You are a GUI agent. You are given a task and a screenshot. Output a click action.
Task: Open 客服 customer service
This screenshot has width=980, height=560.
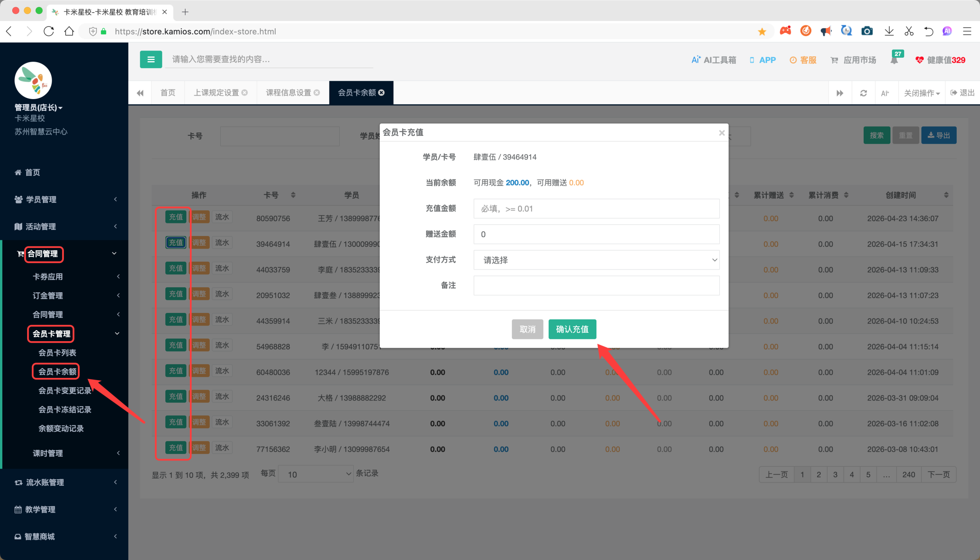coord(803,60)
